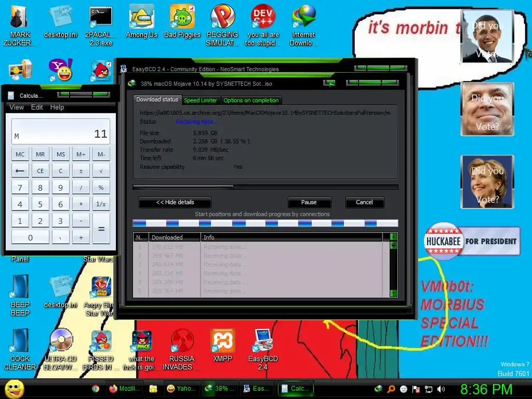Viewport: 532px width, 399px height.
Task: Select the Angry Birds Space 'what the' icon
Action: pyautogui.click(x=141, y=350)
